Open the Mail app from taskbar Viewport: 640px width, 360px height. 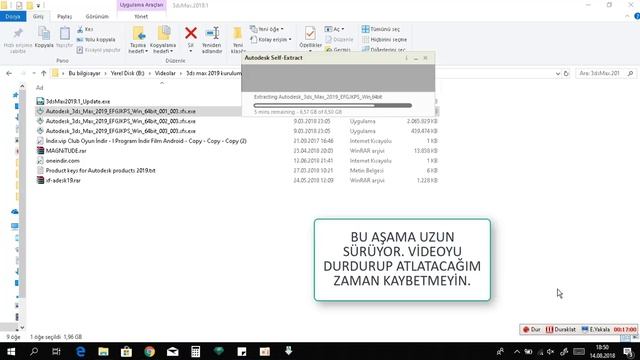[173, 351]
